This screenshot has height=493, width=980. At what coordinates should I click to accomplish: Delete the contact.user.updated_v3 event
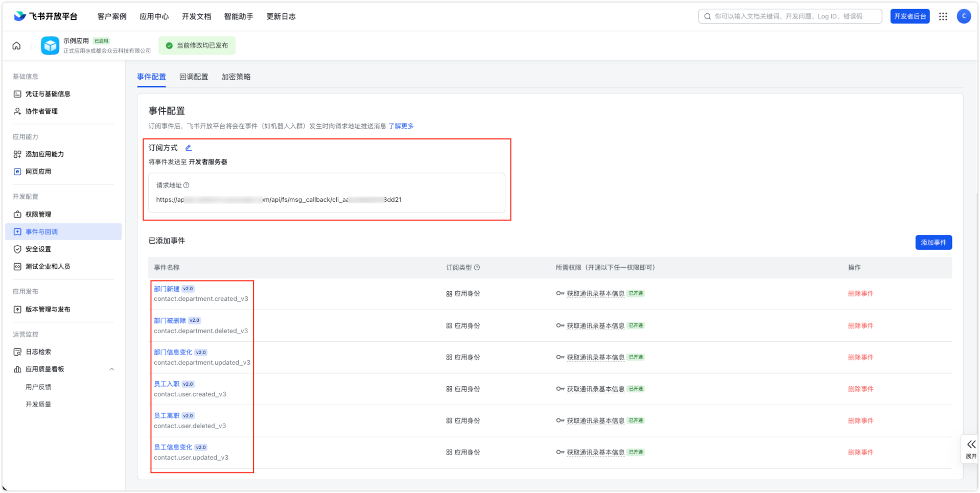click(861, 453)
